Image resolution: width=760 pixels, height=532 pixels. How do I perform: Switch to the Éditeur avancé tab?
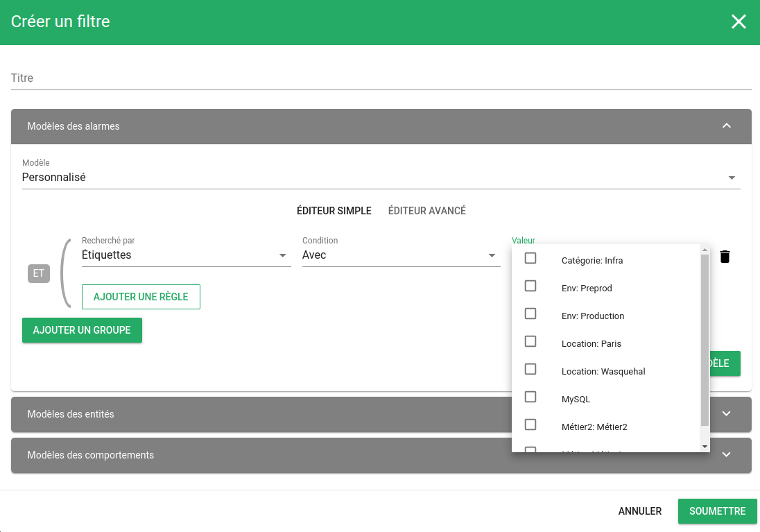(x=426, y=211)
